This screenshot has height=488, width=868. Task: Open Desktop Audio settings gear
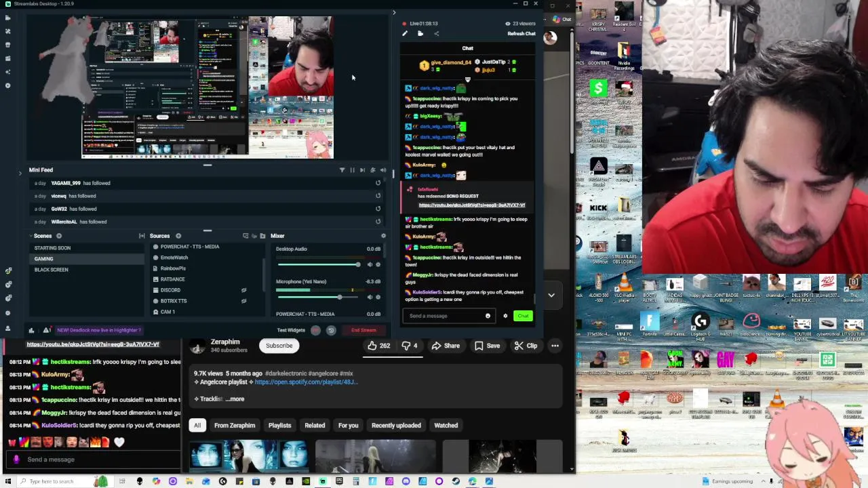[x=378, y=264]
